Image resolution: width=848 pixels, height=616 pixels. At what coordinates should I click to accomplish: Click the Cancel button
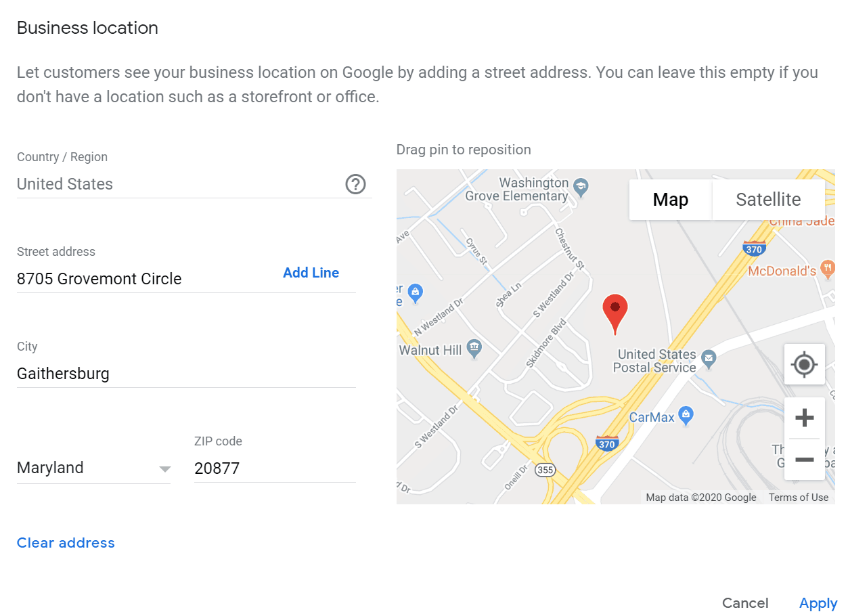point(745,603)
